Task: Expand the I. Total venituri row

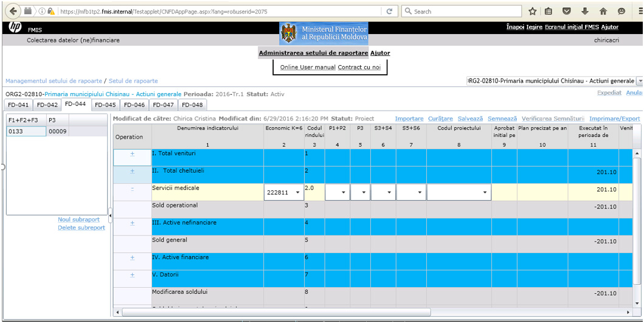Action: 132,154
